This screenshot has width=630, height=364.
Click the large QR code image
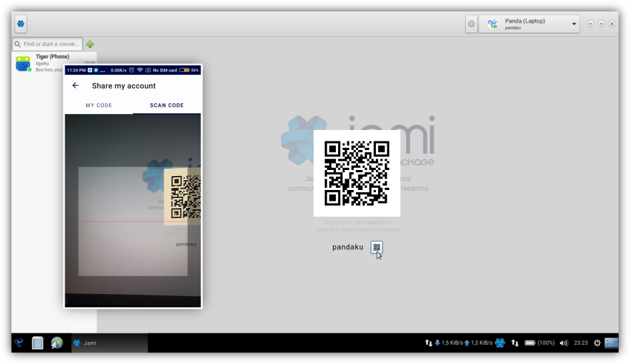pos(357,173)
